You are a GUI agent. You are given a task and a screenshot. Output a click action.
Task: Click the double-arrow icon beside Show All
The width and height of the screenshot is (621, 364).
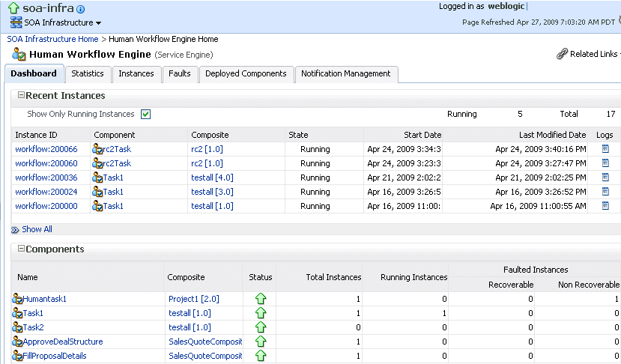tap(15, 230)
